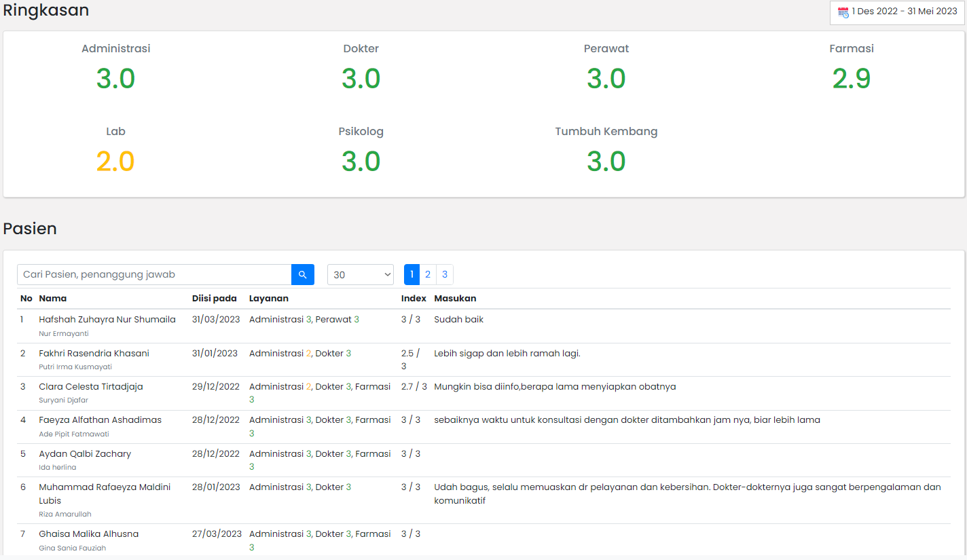
Task: Select patient Muhammad Rafaeyza Maldini Lubis
Action: (103, 493)
